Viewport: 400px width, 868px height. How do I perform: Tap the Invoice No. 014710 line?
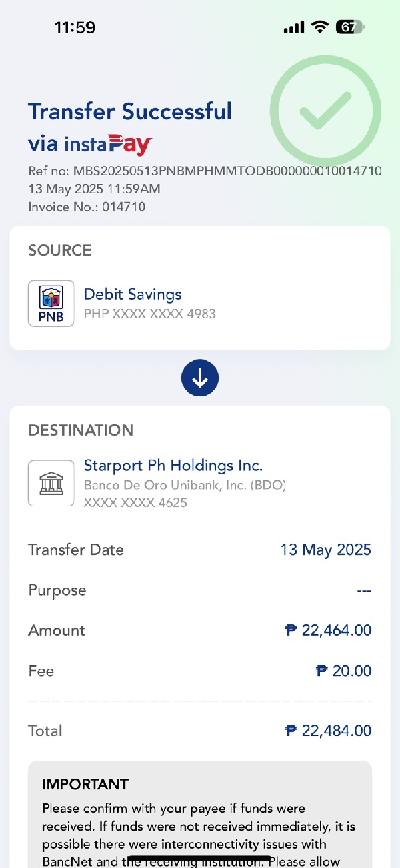coord(87,207)
